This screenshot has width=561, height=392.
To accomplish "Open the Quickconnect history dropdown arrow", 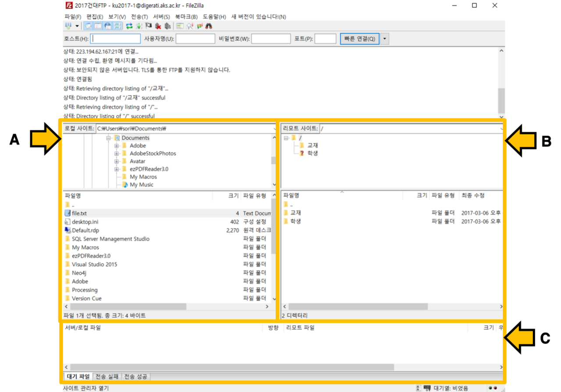I will pyautogui.click(x=385, y=39).
